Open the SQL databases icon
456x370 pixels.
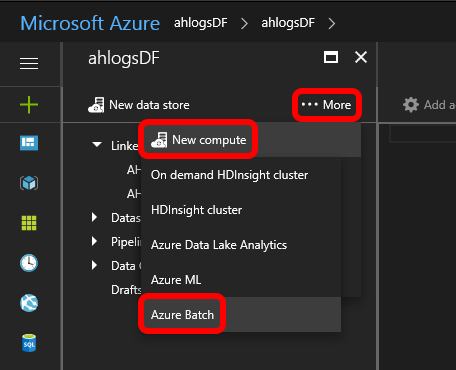tap(29, 343)
